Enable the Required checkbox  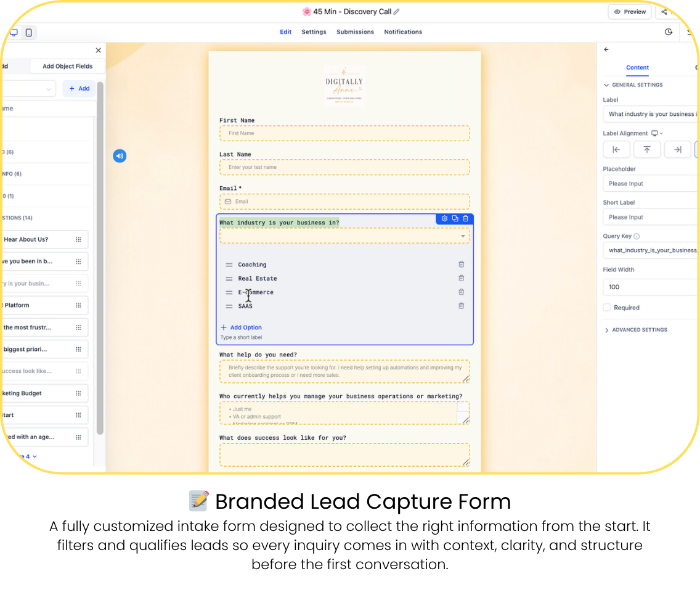click(x=607, y=307)
